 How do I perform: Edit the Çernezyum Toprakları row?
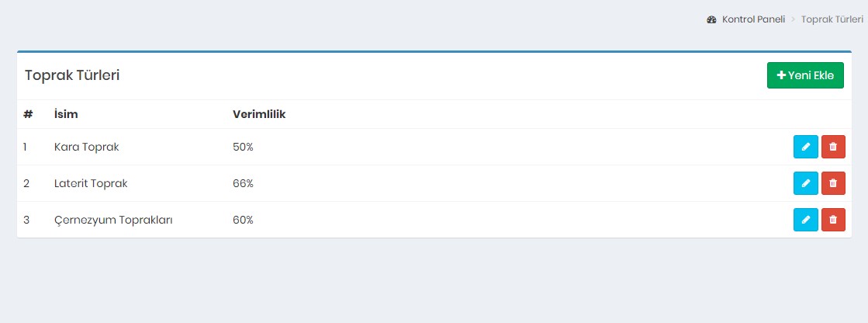click(805, 220)
